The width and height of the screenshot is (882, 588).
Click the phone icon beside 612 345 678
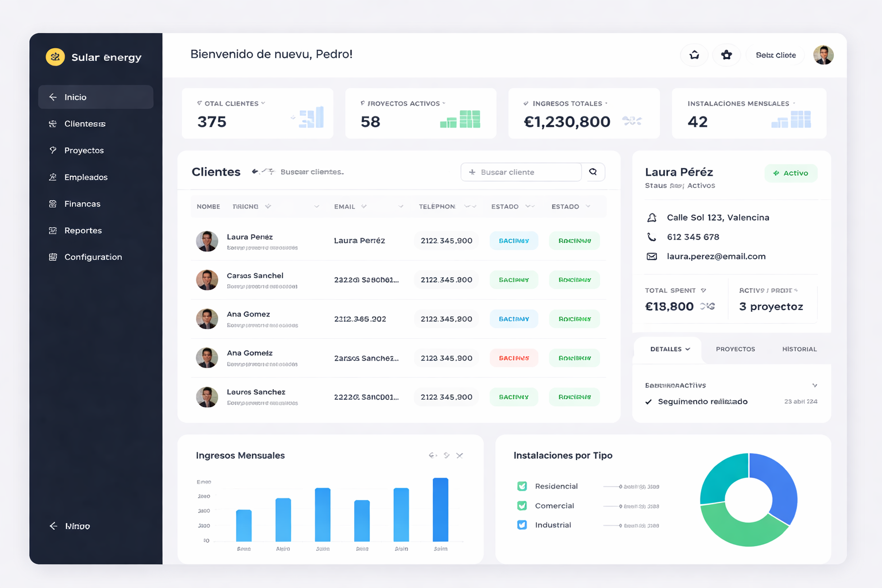pyautogui.click(x=652, y=237)
